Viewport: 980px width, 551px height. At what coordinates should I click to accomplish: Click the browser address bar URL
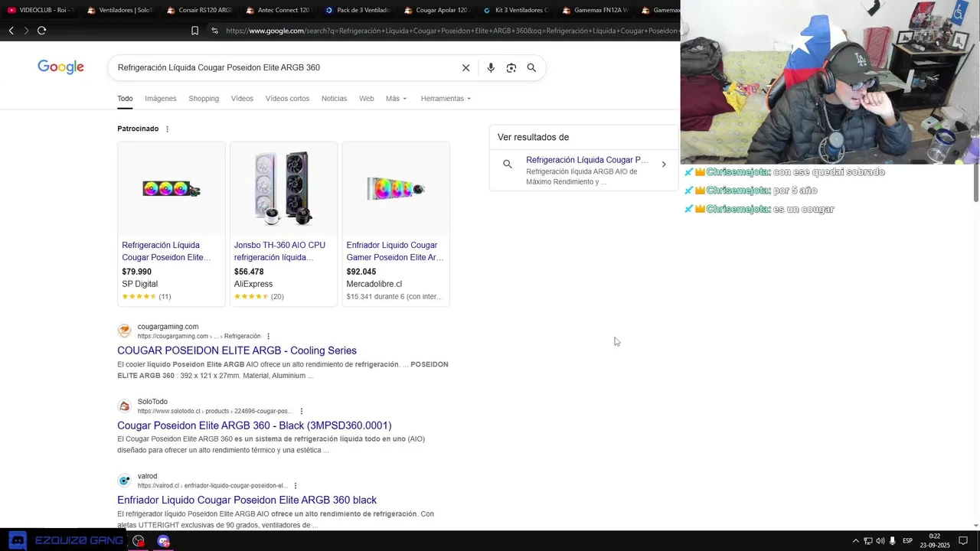452,31
